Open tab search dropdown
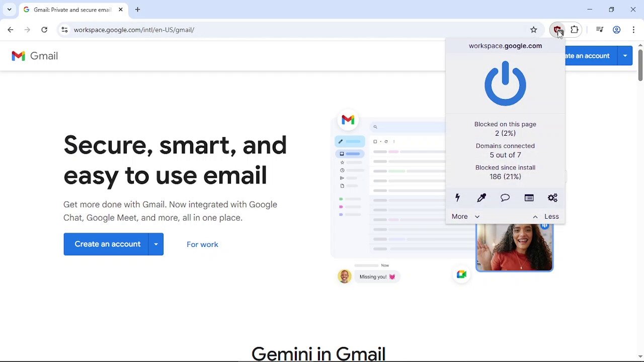This screenshot has width=644, height=362. tap(9, 10)
